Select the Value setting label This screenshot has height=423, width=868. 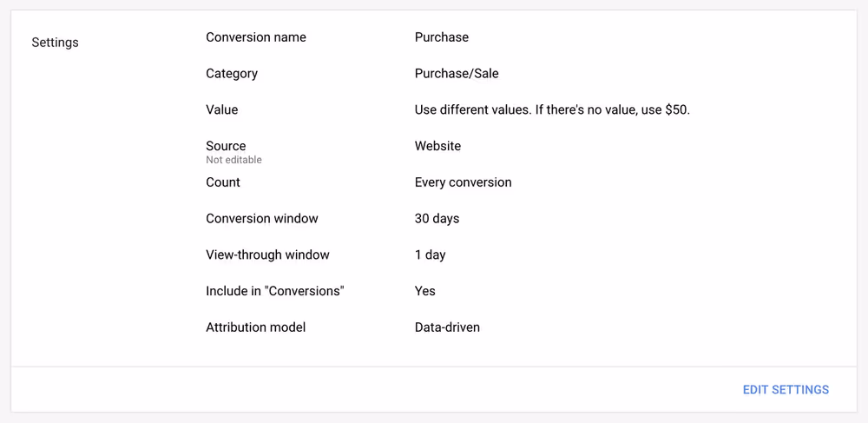point(222,109)
